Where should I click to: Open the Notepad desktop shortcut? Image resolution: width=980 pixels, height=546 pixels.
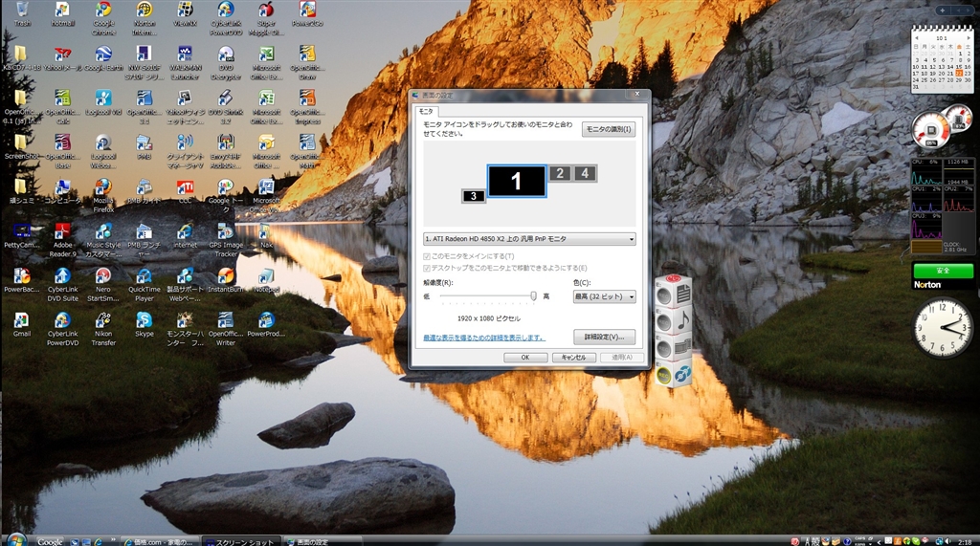coord(266,280)
